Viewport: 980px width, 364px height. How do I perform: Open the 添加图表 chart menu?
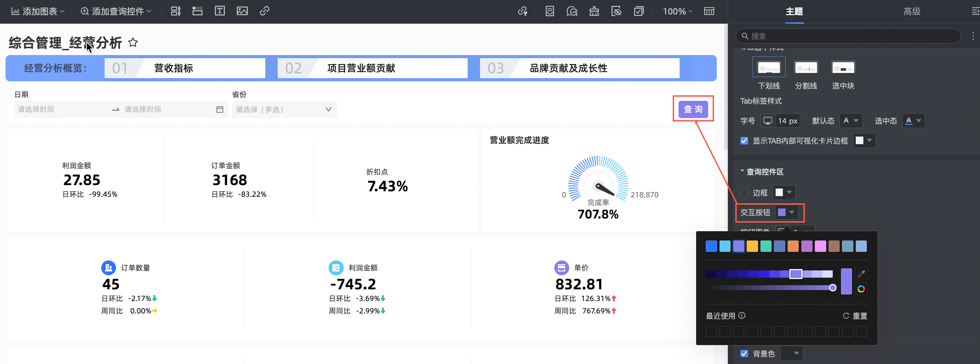point(38,11)
